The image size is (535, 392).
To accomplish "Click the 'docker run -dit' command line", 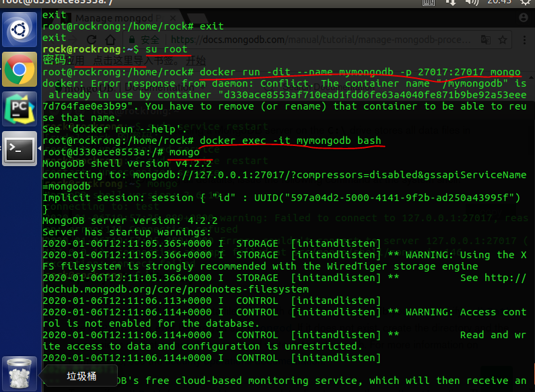I will click(x=360, y=72).
